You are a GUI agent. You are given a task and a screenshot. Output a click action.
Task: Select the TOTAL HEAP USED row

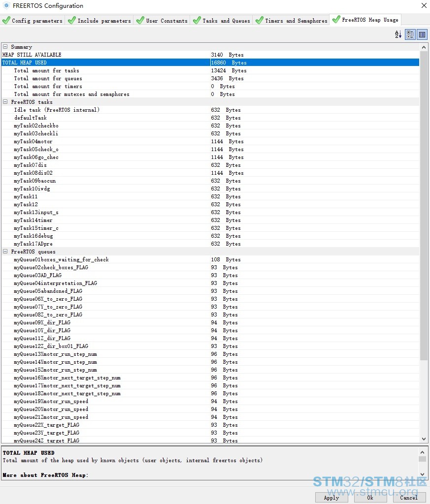coord(210,63)
